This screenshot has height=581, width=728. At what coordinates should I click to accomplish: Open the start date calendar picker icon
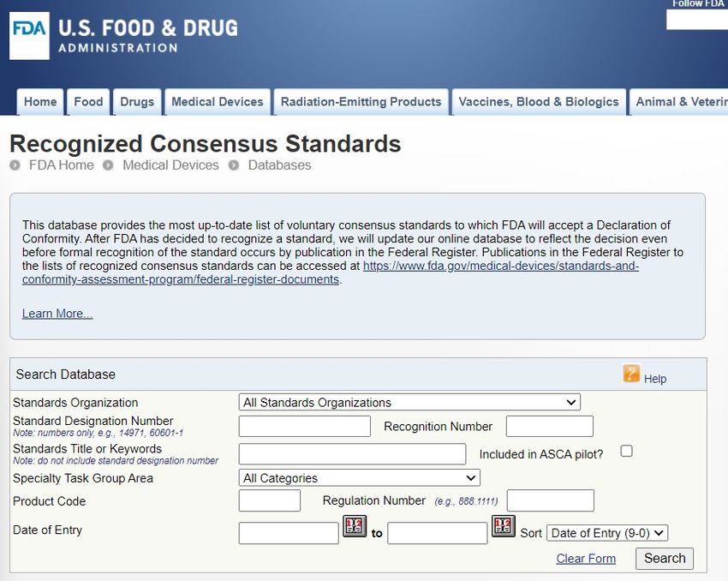tap(355, 527)
